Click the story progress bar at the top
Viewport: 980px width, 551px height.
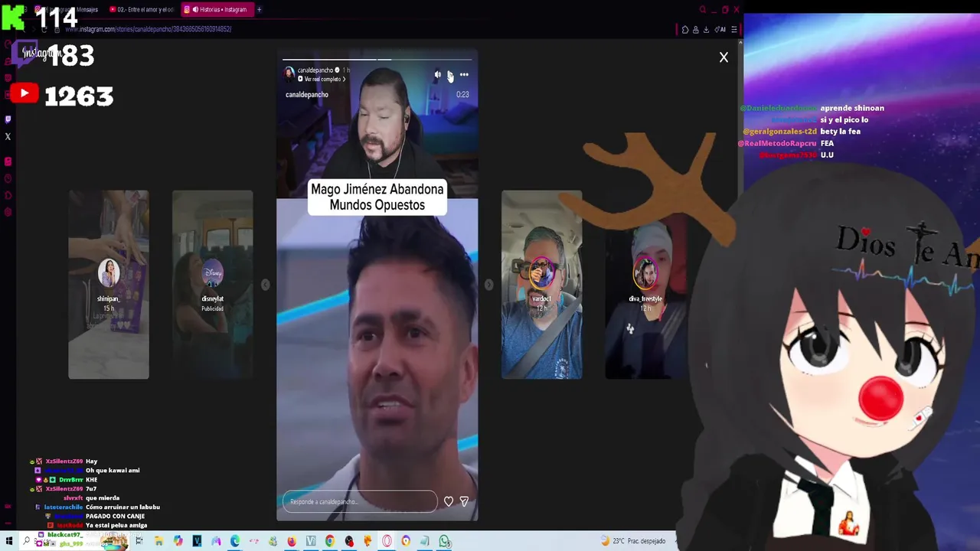tap(377, 59)
